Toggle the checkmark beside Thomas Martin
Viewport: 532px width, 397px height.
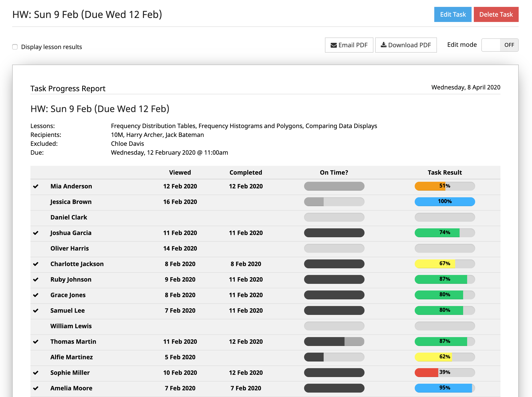(36, 341)
